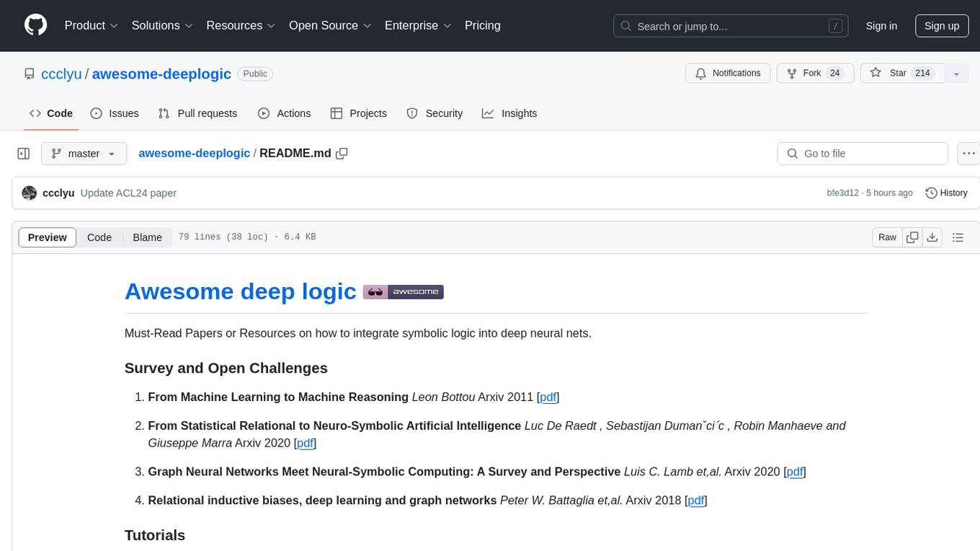The image size is (980, 551).
Task: Open pdf for Graph Neural Networks survey
Action: tap(795, 472)
